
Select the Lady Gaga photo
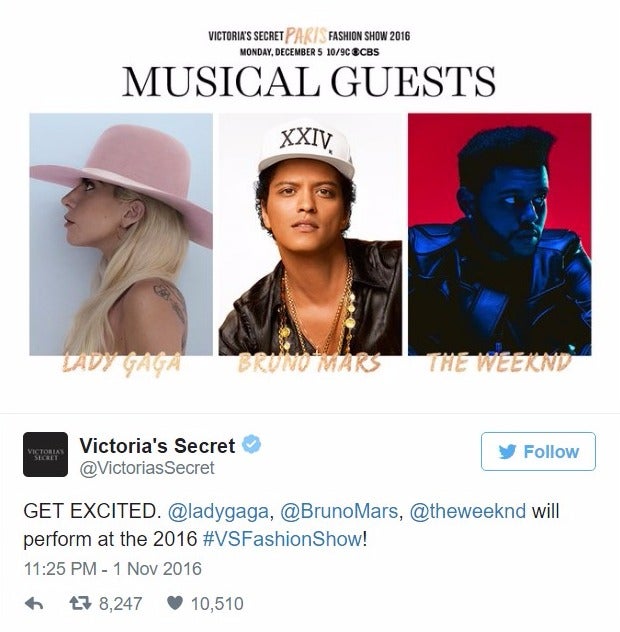(x=121, y=234)
